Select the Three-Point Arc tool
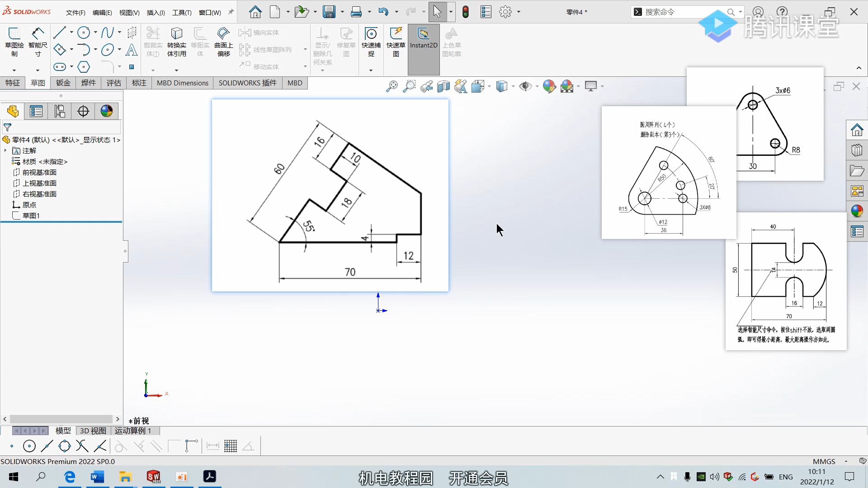Image resolution: width=868 pixels, height=488 pixels. (83, 50)
